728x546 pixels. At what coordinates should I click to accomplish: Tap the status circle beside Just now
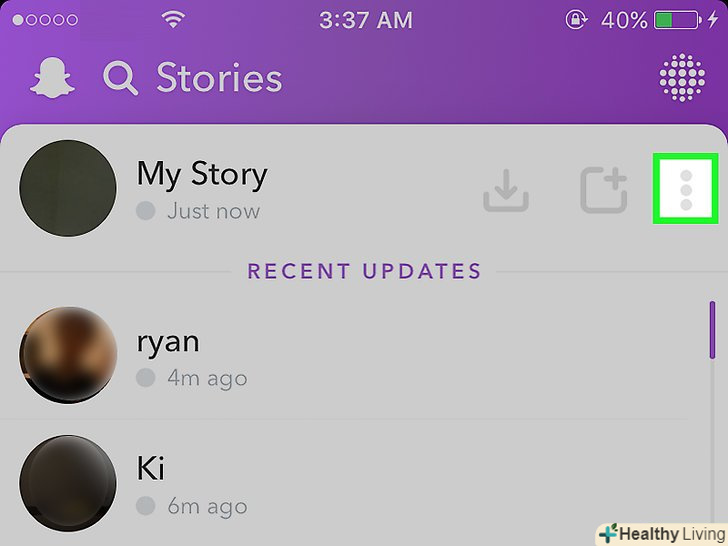pos(145,210)
